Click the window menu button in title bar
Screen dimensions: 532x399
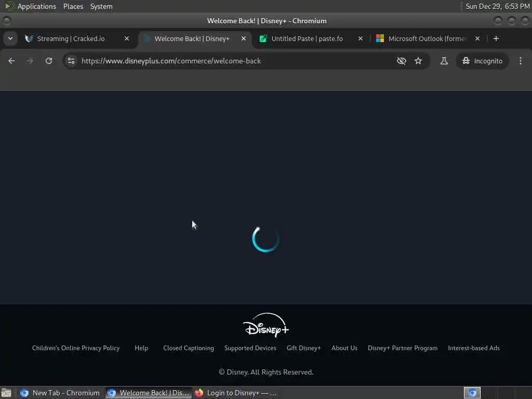[7, 21]
